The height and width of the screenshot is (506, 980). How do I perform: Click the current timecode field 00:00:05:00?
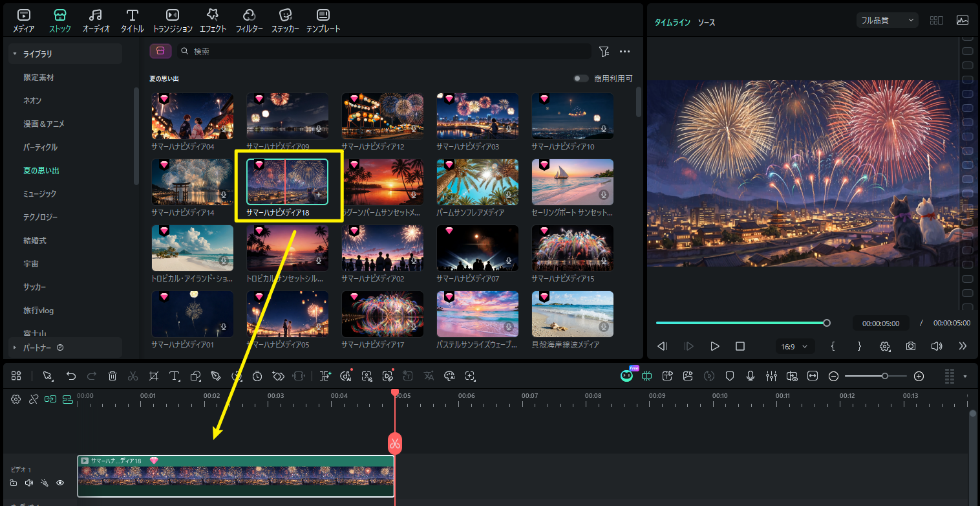pos(880,323)
